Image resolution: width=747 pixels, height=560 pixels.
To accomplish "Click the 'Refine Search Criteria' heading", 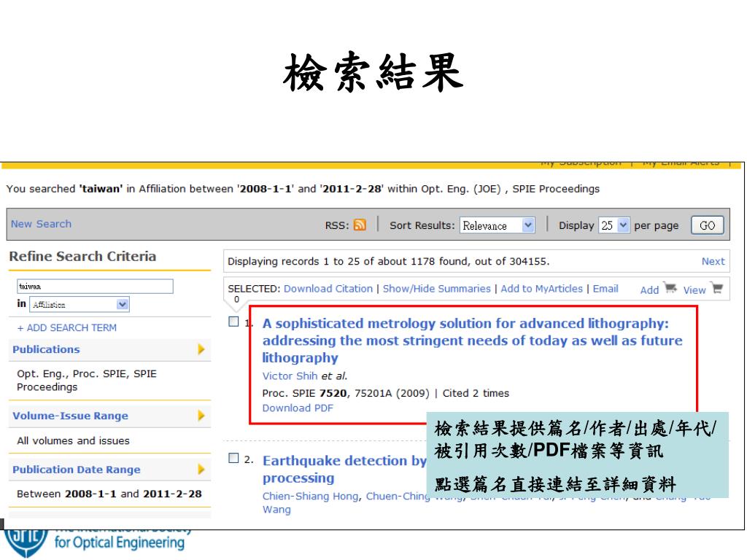I will point(82,256).
